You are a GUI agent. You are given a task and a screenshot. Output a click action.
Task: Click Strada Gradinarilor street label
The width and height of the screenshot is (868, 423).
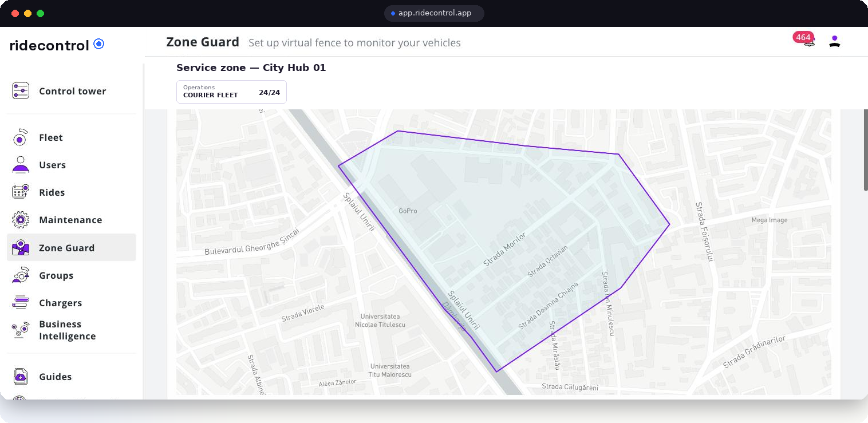click(x=754, y=352)
